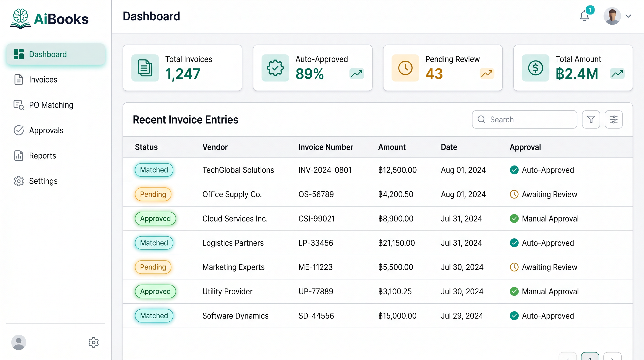
Task: Switch to the Dashboard tab
Action: point(48,54)
